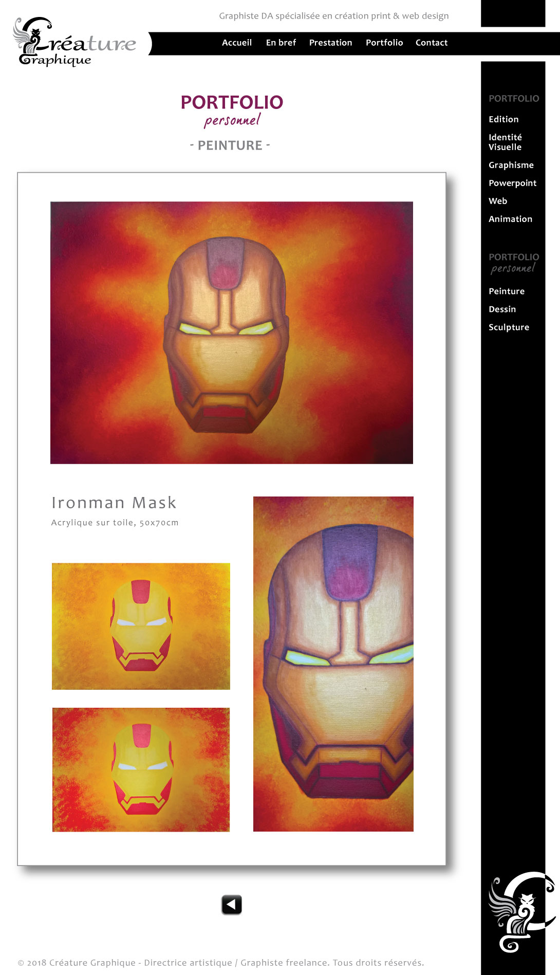Click the yellow Ironman thumbnail, orange background

[x=141, y=626]
